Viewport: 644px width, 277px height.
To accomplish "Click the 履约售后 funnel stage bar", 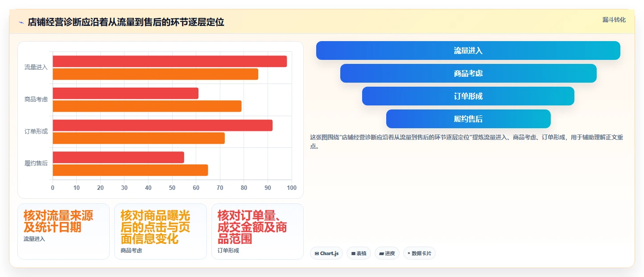I will [468, 119].
